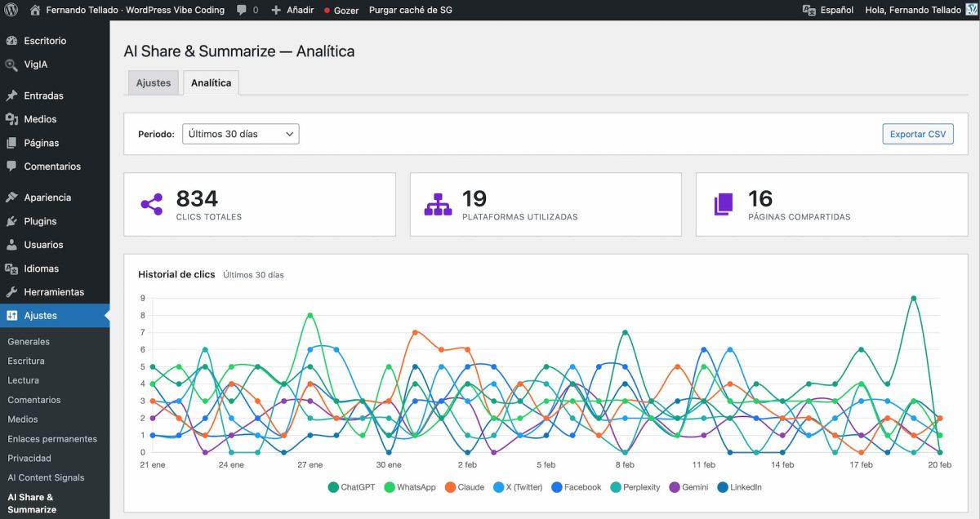Click the Ajustes sliders icon
Screen dimensions: 980x519
11,316
